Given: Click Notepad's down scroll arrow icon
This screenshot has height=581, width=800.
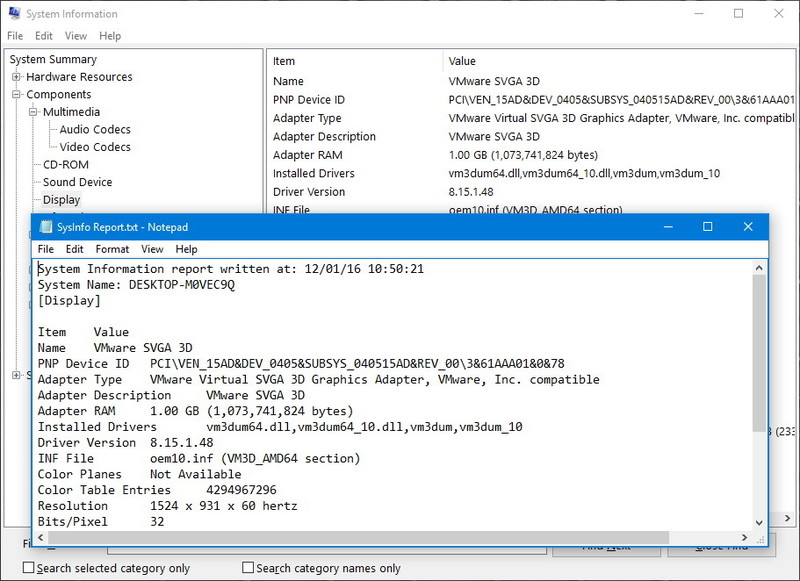Looking at the screenshot, I should click(760, 520).
